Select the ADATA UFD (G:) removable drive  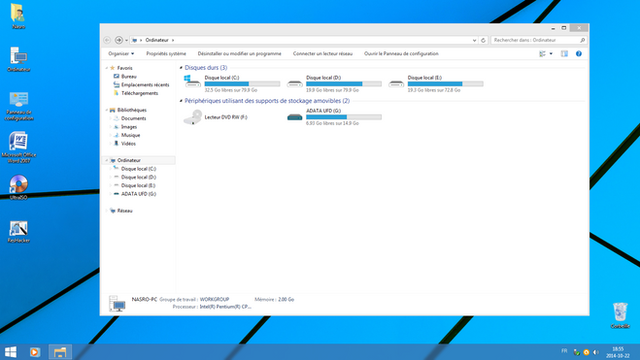coord(334,117)
